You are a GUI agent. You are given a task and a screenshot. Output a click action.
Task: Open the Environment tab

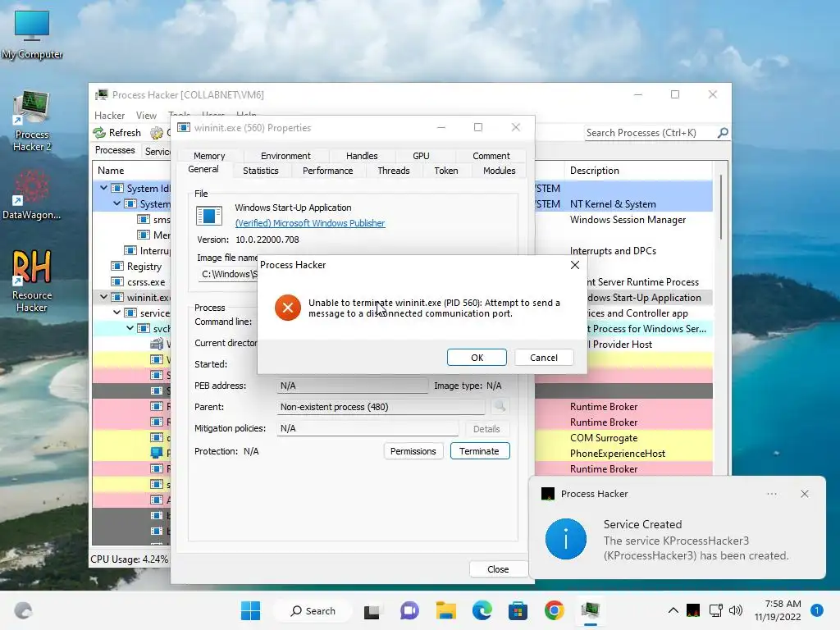pos(285,156)
